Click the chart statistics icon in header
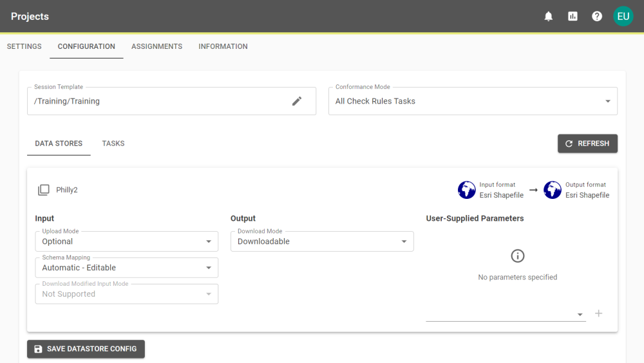The height and width of the screenshot is (363, 644). (x=573, y=17)
